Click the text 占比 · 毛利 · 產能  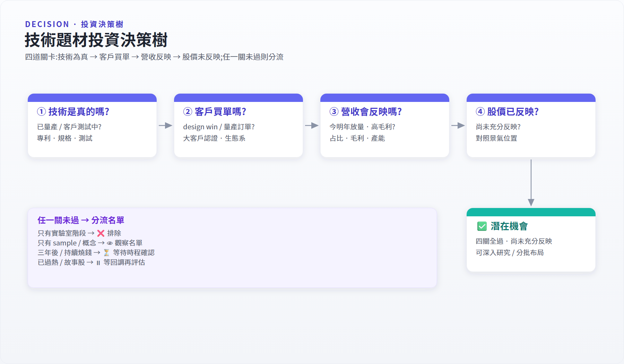tap(357, 138)
